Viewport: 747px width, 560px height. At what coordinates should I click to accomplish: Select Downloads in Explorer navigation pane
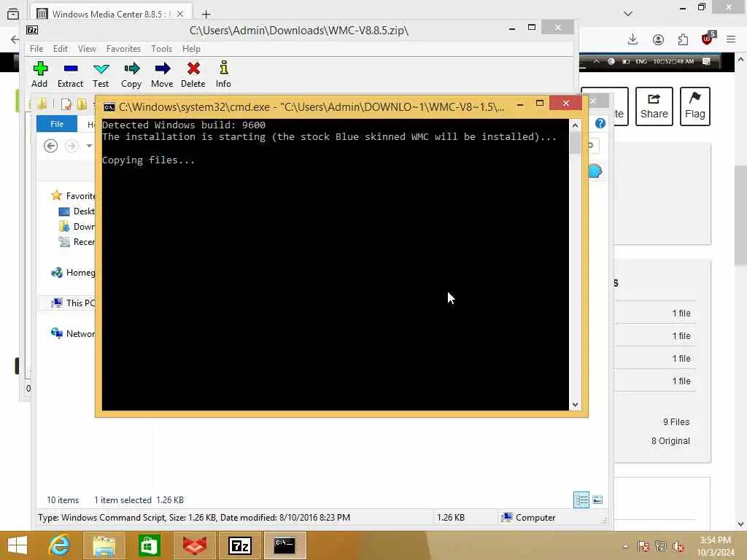point(77,227)
